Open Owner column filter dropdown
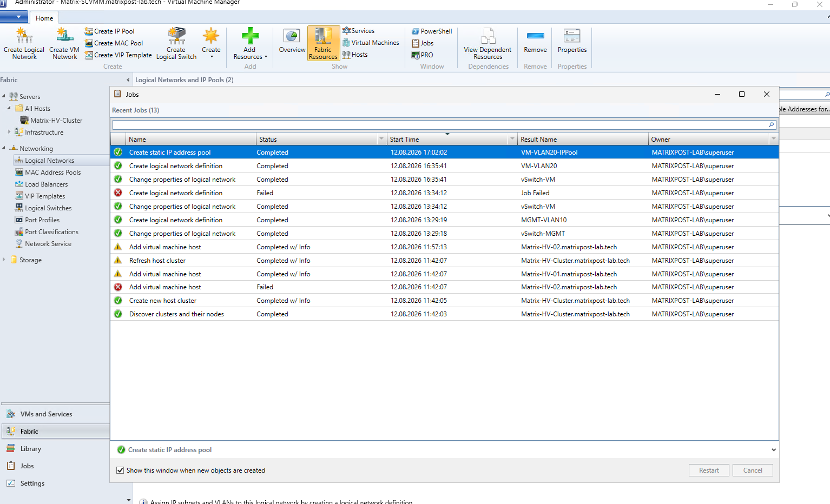The image size is (830, 504). click(774, 139)
